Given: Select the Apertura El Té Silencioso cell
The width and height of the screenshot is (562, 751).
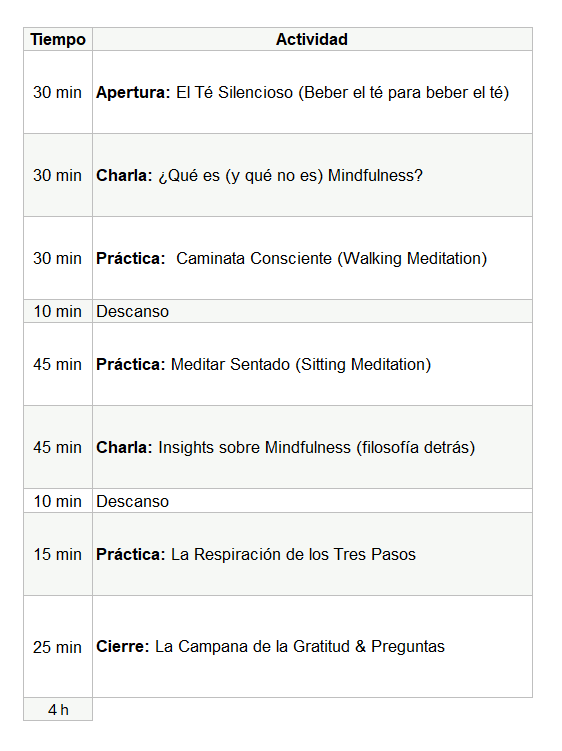Looking at the screenshot, I should [312, 92].
